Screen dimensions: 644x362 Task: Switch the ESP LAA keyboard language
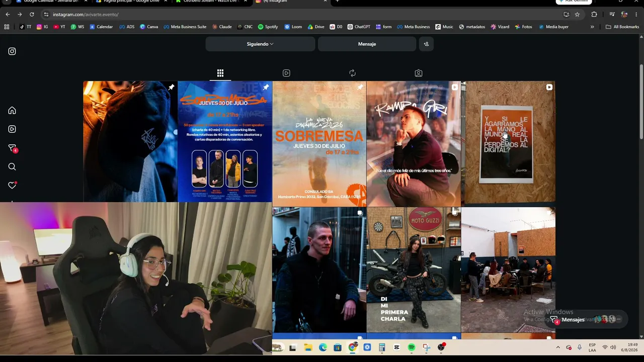click(x=592, y=347)
